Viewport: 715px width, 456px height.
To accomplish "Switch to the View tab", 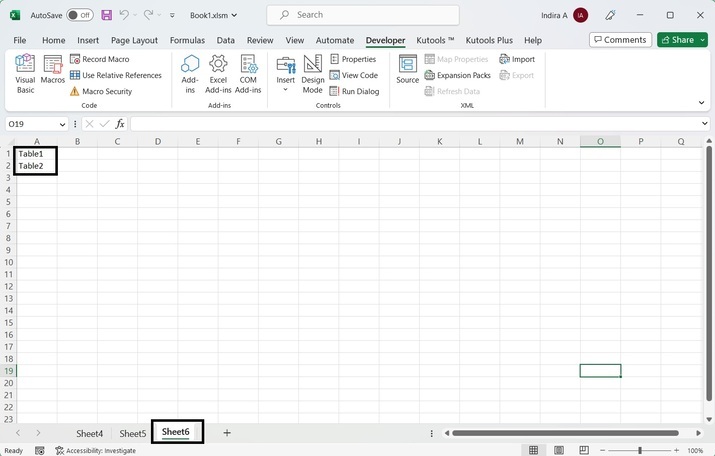I will [x=295, y=40].
